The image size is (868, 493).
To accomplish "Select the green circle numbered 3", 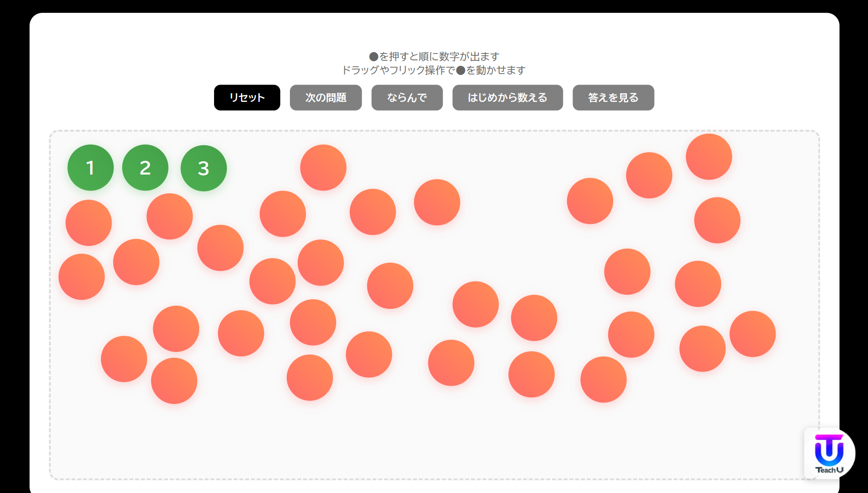I will (x=204, y=168).
